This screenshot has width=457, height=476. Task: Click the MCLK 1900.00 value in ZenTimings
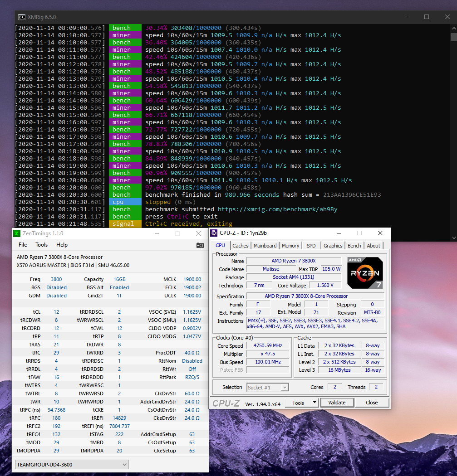[192, 279]
